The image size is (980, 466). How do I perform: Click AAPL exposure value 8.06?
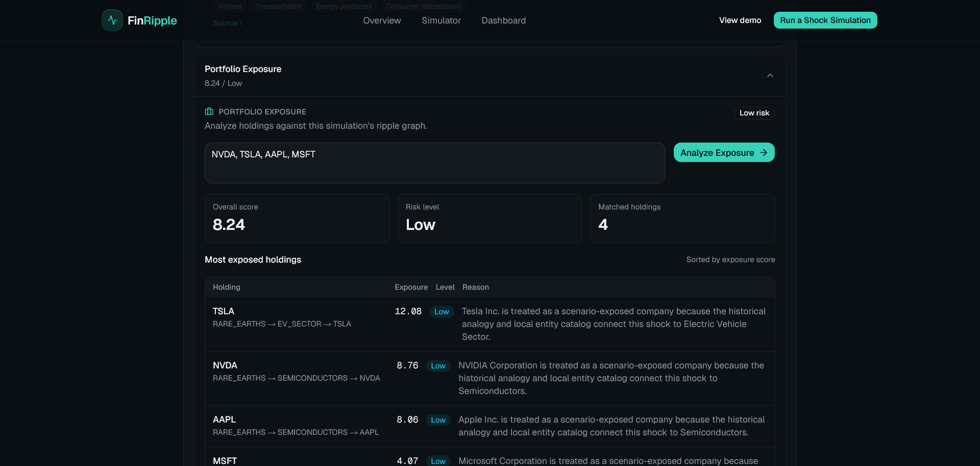click(407, 420)
